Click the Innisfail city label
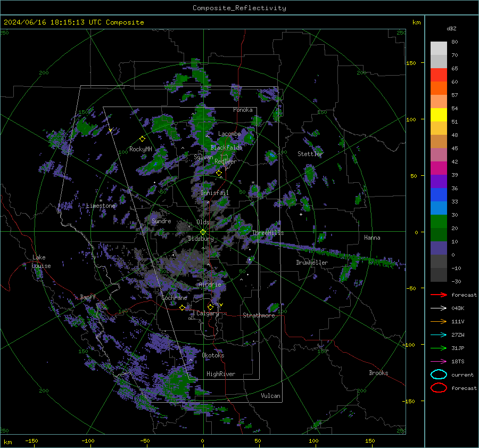This screenshot has width=479, height=448. click(214, 193)
